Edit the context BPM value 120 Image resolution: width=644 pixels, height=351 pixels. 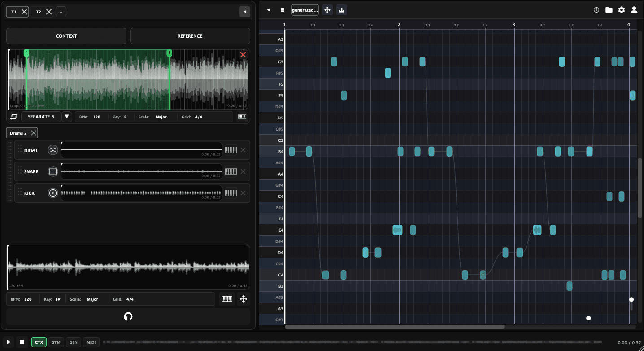point(96,117)
